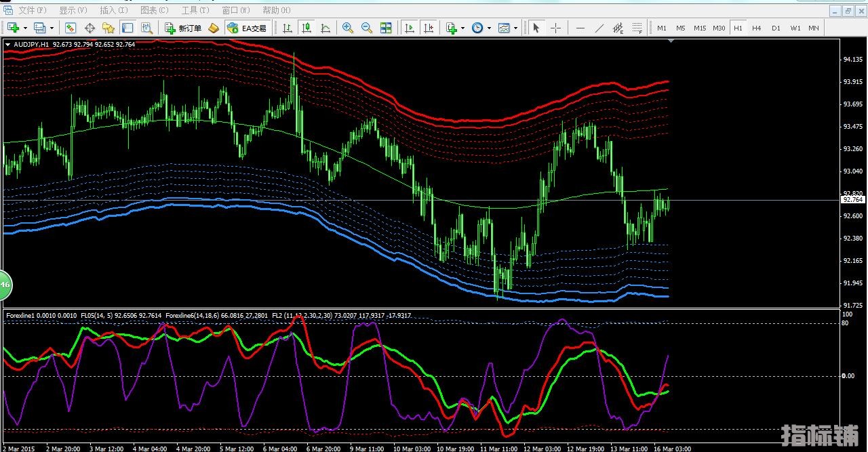Switch to the W1 timeframe
The height and width of the screenshot is (452, 868).
[x=795, y=28]
